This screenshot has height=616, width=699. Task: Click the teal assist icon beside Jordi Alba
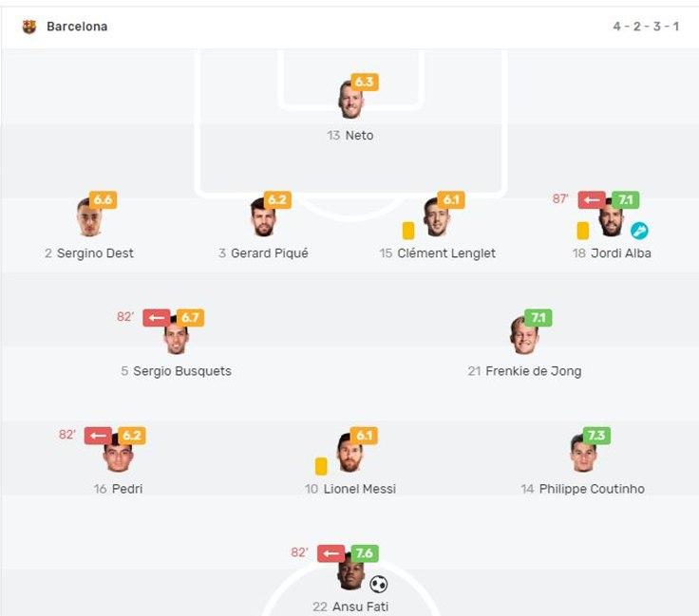point(639,231)
